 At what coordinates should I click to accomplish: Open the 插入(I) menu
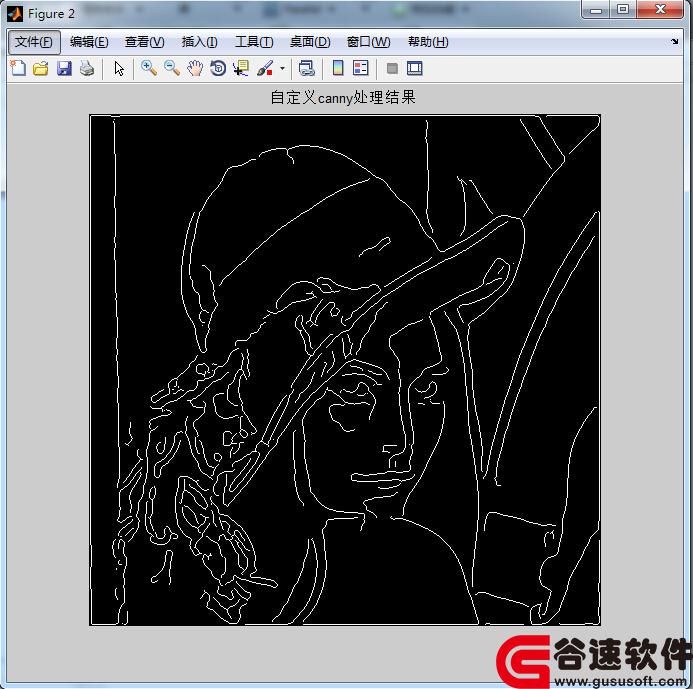point(200,42)
